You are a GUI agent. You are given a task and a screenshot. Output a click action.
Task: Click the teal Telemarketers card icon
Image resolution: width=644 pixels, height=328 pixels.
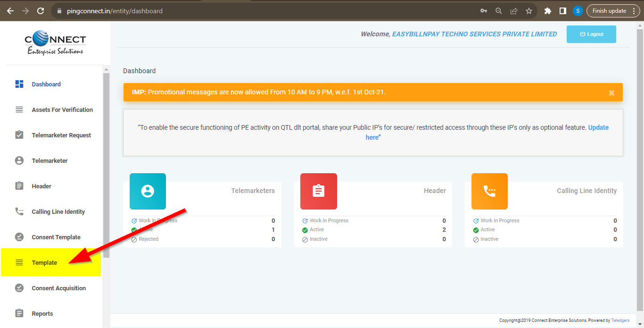pyautogui.click(x=148, y=191)
